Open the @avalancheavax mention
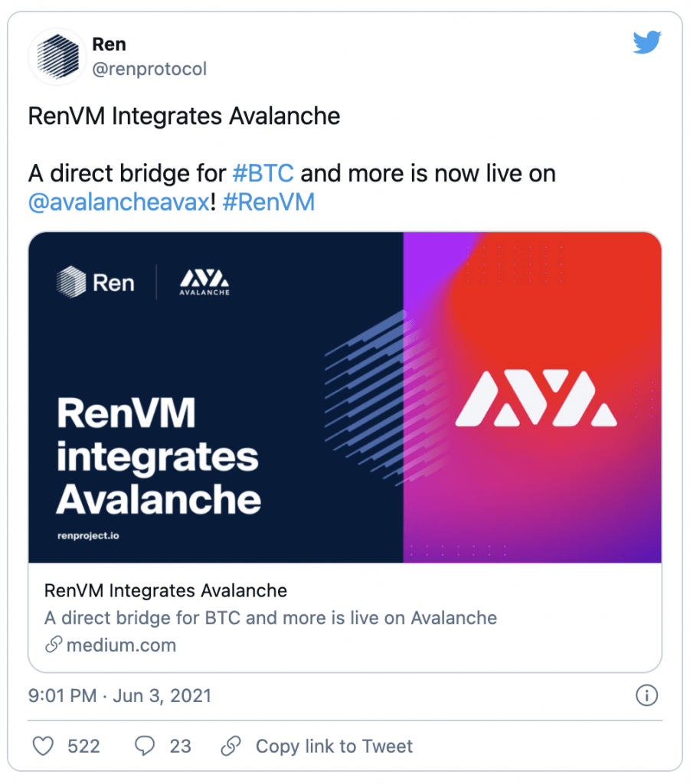 119,202
